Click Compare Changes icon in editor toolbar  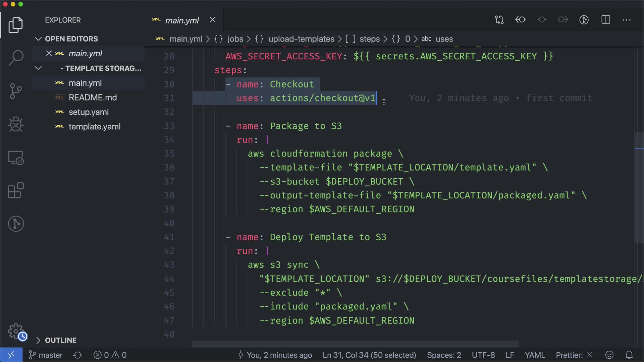click(499, 20)
